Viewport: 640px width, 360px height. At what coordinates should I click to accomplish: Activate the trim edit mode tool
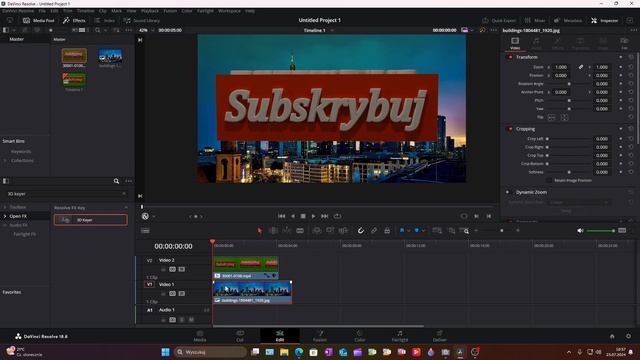click(x=273, y=231)
